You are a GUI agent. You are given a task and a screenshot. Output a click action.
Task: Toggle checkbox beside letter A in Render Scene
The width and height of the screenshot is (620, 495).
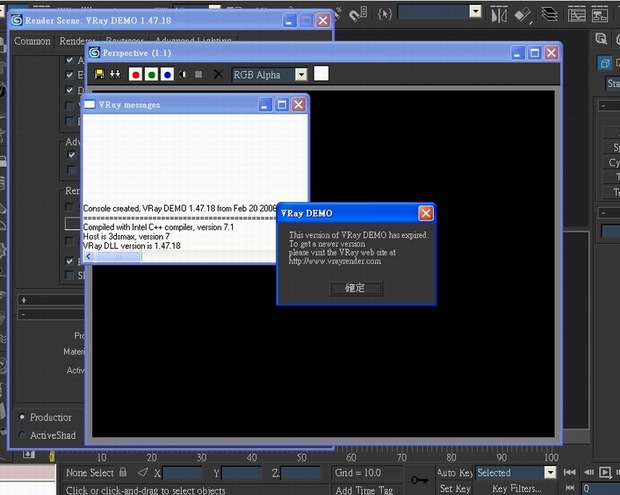[x=70, y=60]
